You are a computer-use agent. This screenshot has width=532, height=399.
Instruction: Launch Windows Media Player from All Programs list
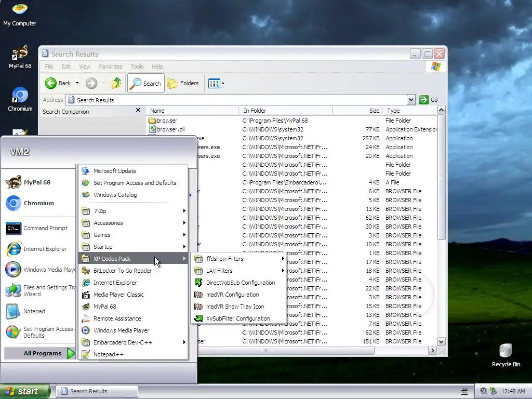pos(134,330)
